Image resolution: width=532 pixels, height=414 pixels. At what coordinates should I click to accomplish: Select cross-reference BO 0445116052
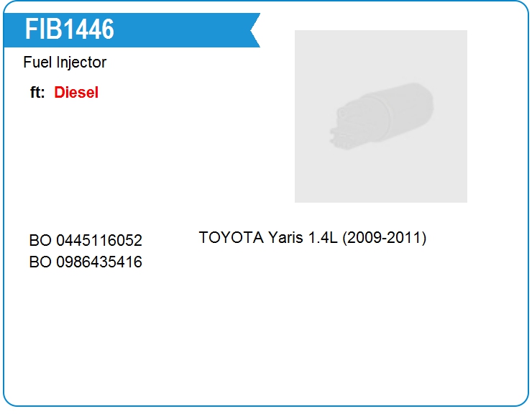point(86,241)
